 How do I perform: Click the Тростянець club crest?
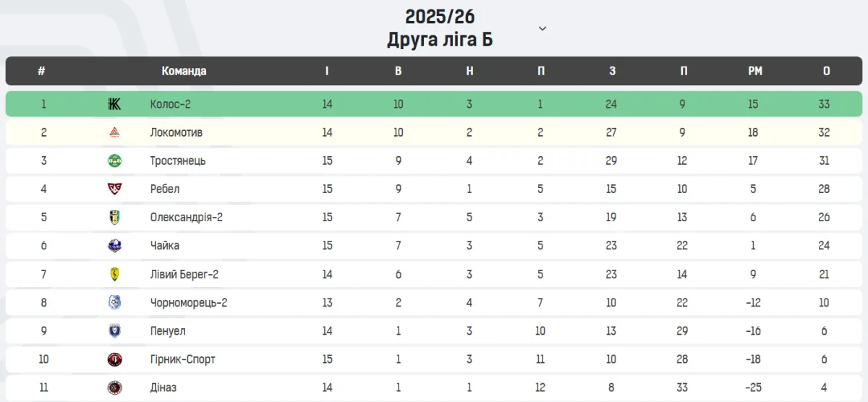pyautogui.click(x=114, y=161)
